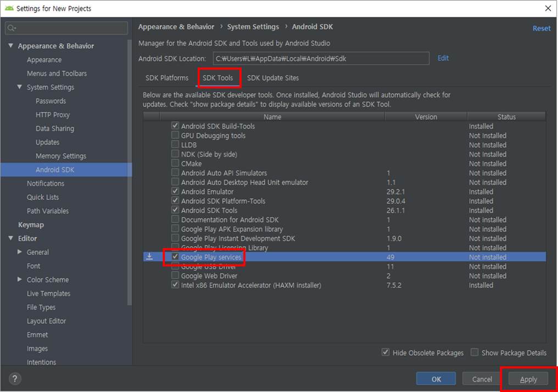Open Images settings
558x392 pixels.
(x=37, y=349)
